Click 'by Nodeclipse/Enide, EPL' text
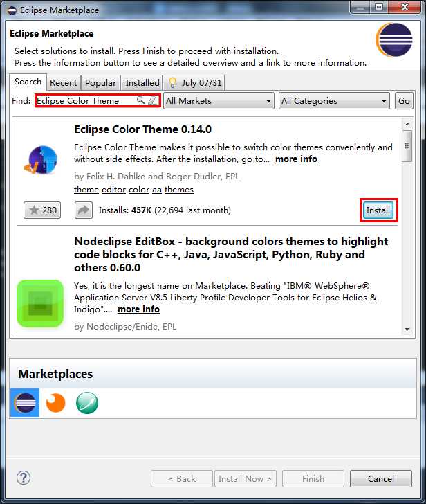426x504 pixels. tap(125, 327)
